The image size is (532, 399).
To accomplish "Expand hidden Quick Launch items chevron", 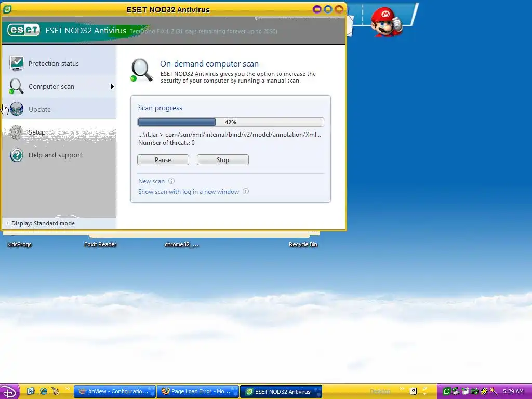I will tap(67, 389).
